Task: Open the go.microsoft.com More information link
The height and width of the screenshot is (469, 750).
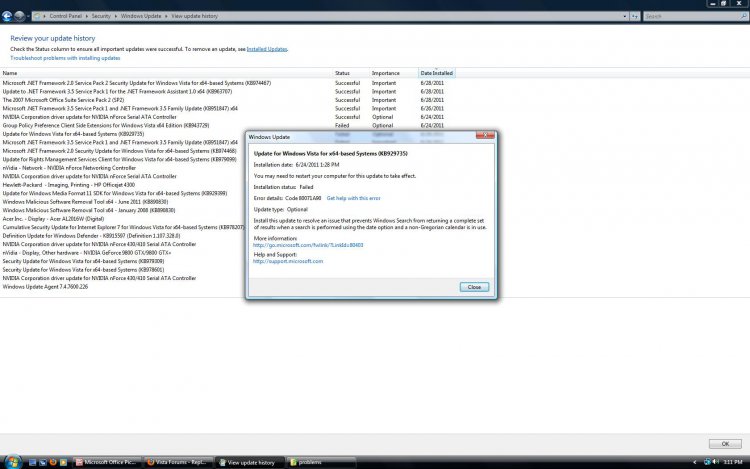Action: [308, 245]
